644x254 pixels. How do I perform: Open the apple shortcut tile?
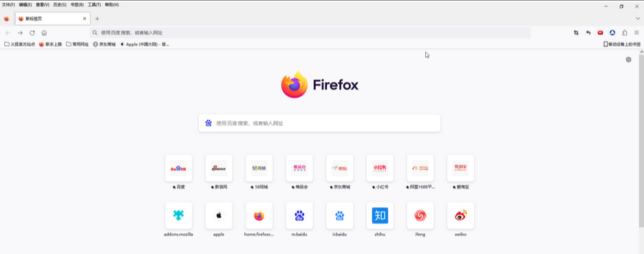coord(219,215)
